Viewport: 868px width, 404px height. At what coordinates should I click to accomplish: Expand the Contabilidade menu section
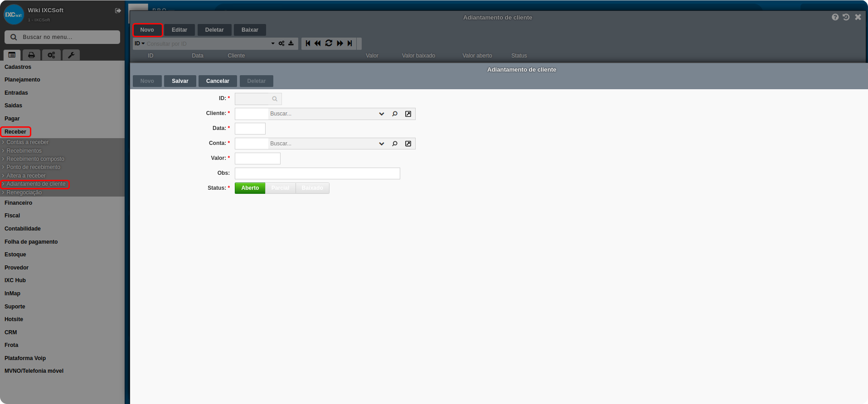[x=23, y=229]
